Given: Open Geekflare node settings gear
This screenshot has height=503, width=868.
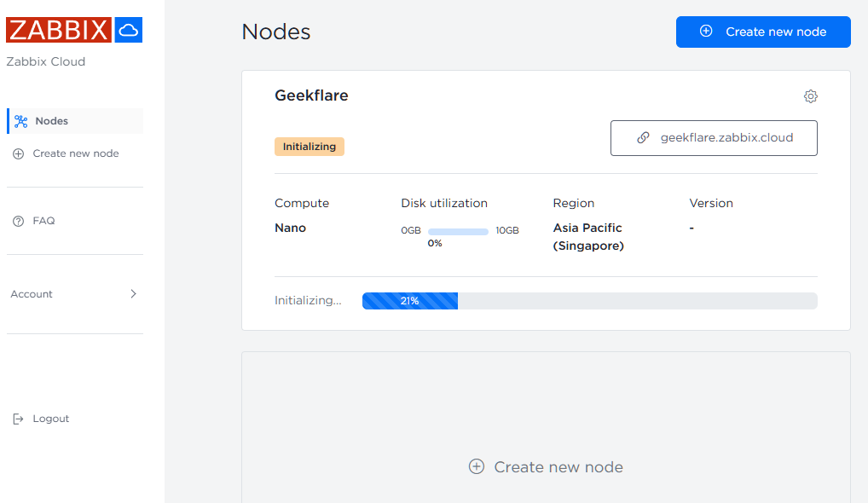Looking at the screenshot, I should point(810,96).
